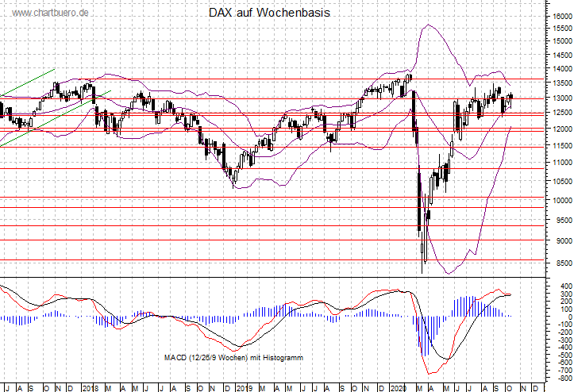Viewport: 574px width, 392px height.
Task: Click the 2018 year label on time axis
Action: coord(90,388)
